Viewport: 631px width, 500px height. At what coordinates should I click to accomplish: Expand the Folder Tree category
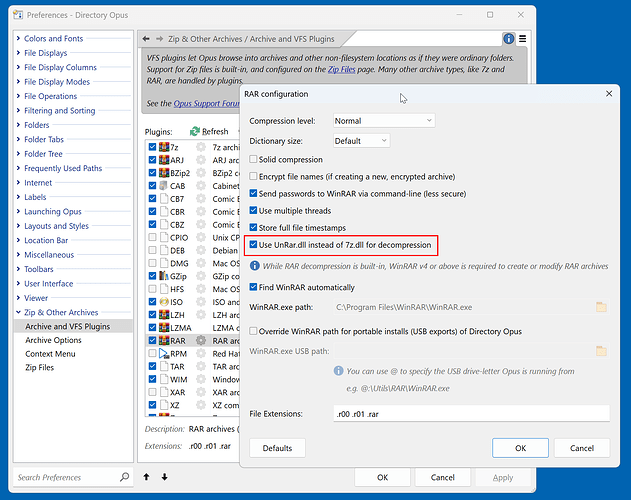click(x=18, y=153)
